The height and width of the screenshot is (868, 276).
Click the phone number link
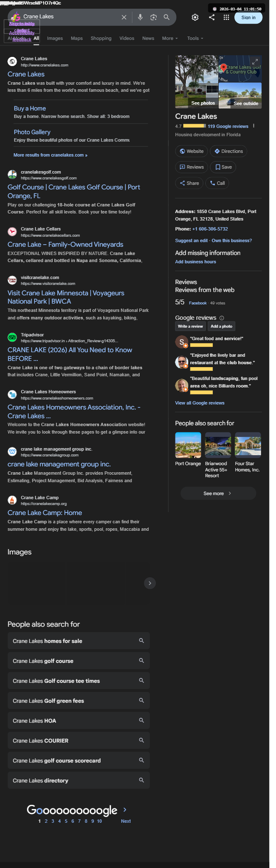(x=210, y=229)
